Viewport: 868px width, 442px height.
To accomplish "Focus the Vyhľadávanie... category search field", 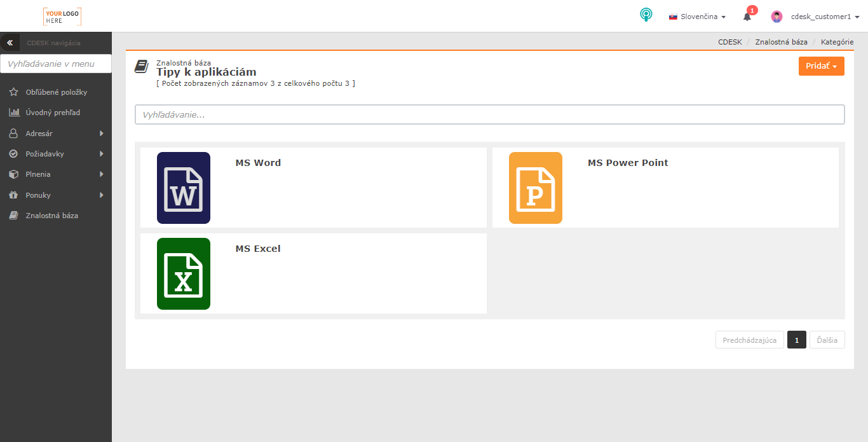I will pos(490,114).
